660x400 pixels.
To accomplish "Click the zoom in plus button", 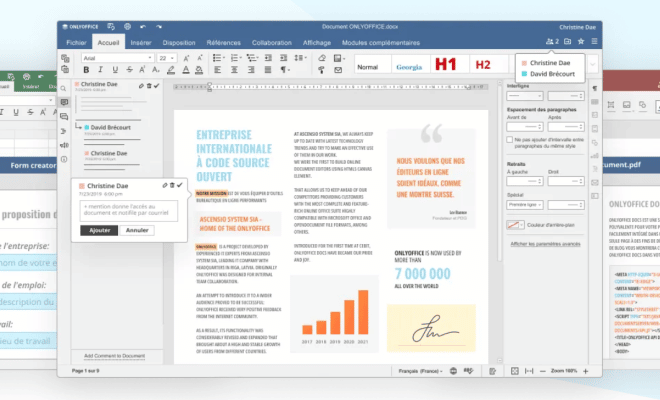I will pyautogui.click(x=585, y=371).
